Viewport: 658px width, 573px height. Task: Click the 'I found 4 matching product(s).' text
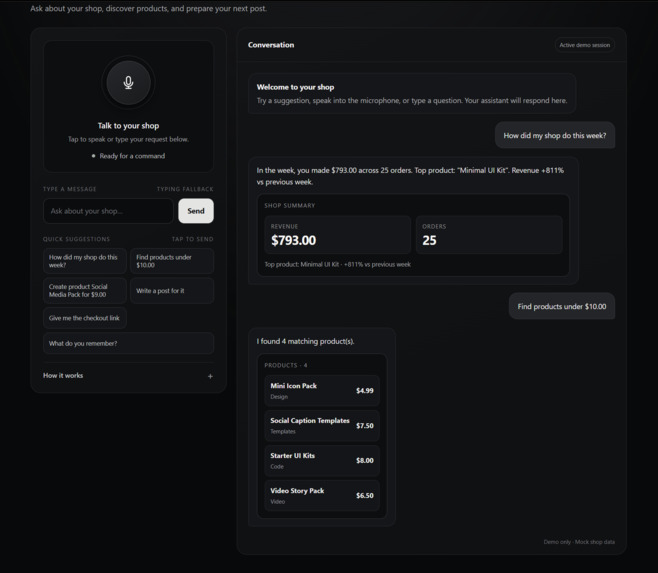click(x=306, y=341)
